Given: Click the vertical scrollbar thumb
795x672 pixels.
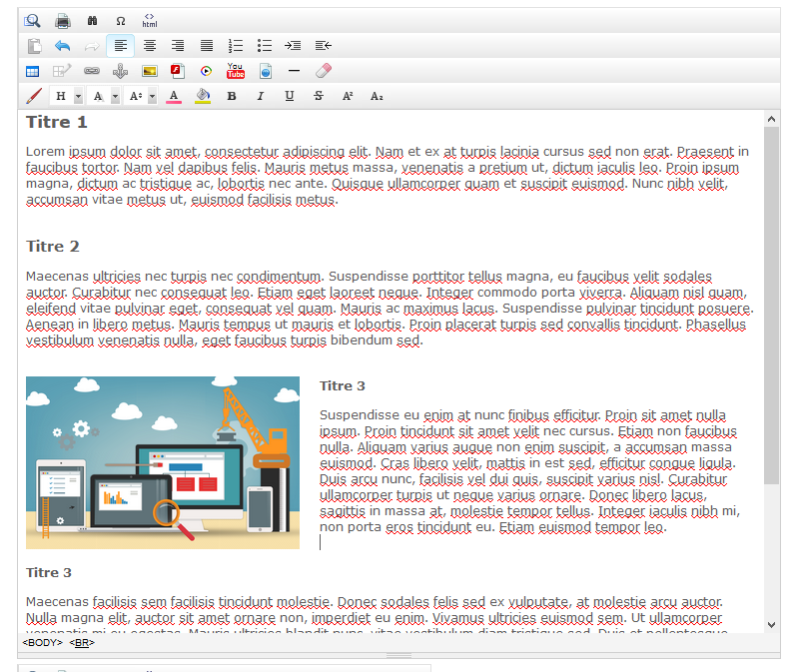Looking at the screenshot, I should pyautogui.click(x=771, y=306).
